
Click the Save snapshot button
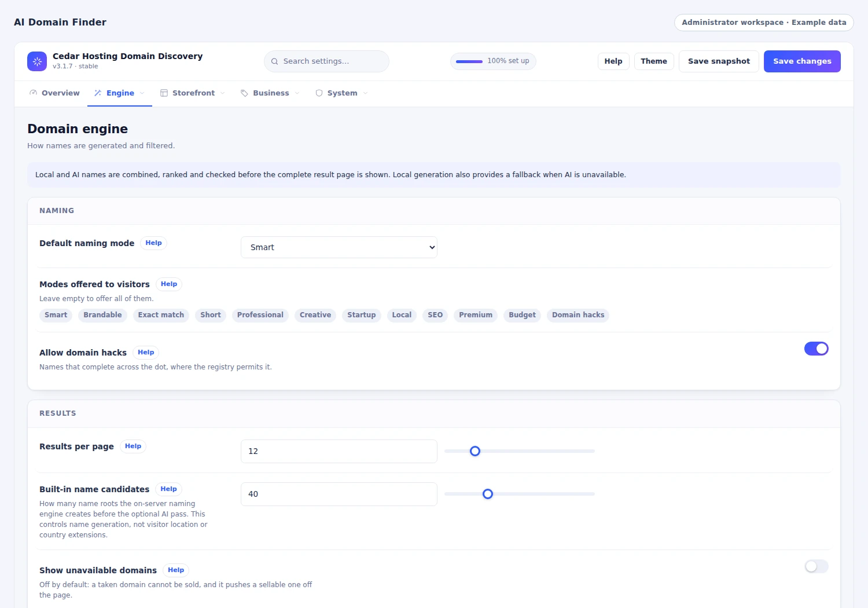click(719, 61)
